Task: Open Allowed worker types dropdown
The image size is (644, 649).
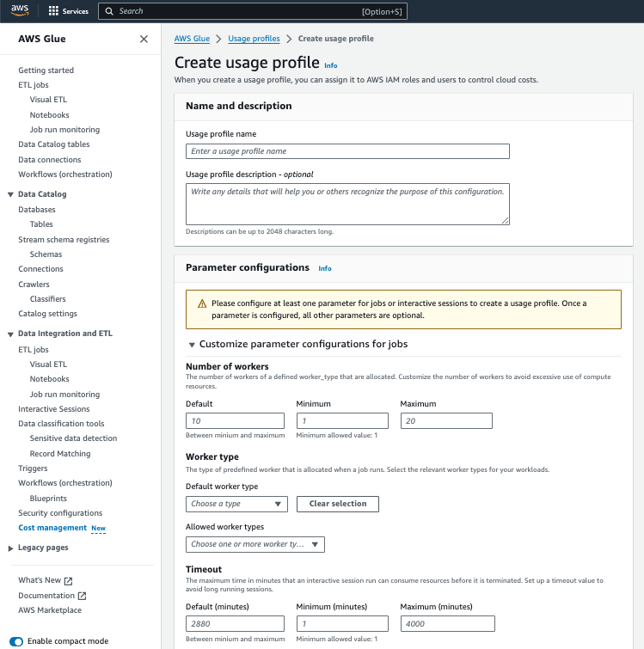Action: click(255, 544)
